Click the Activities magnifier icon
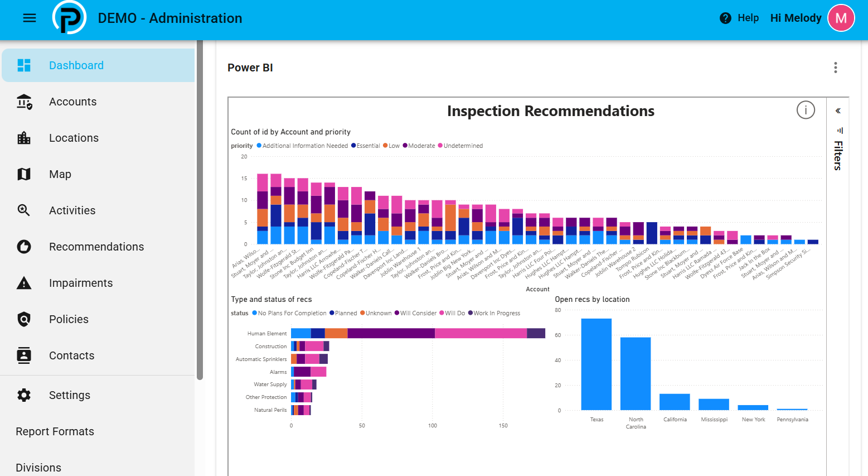 click(x=24, y=210)
